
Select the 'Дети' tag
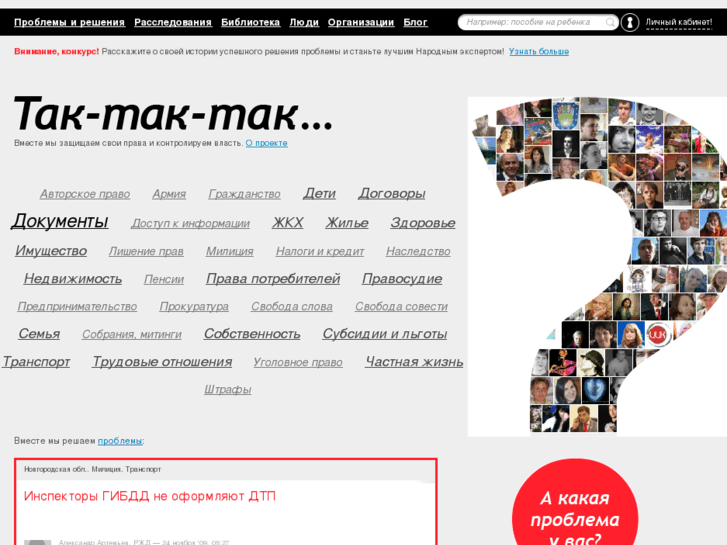(319, 193)
